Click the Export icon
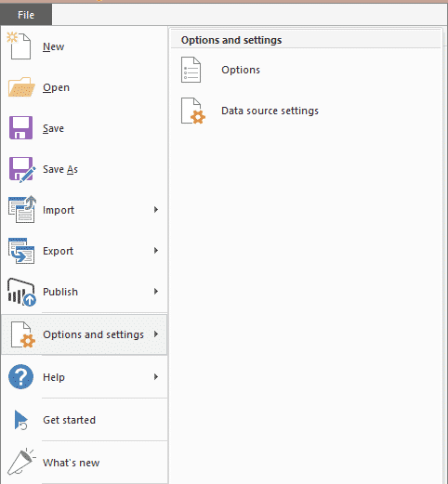Screen dimensions: 448x484 [21, 251]
